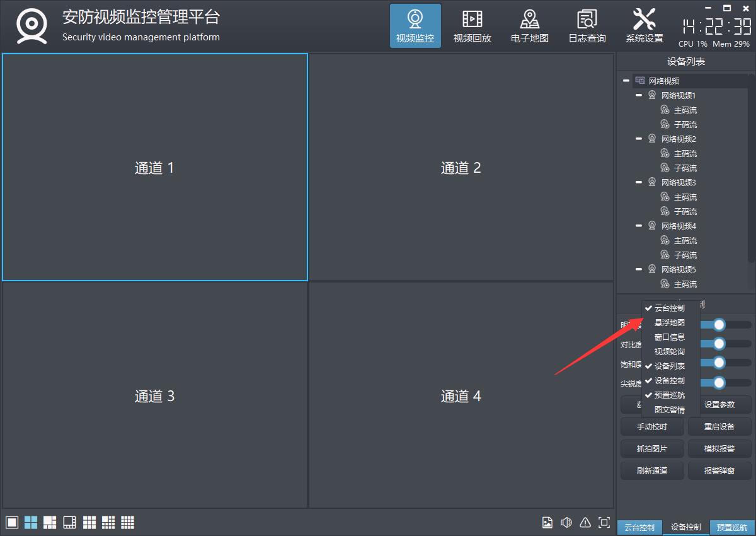This screenshot has width=756, height=536.
Task: Uncheck 设备列表 in the context menu
Action: point(669,366)
